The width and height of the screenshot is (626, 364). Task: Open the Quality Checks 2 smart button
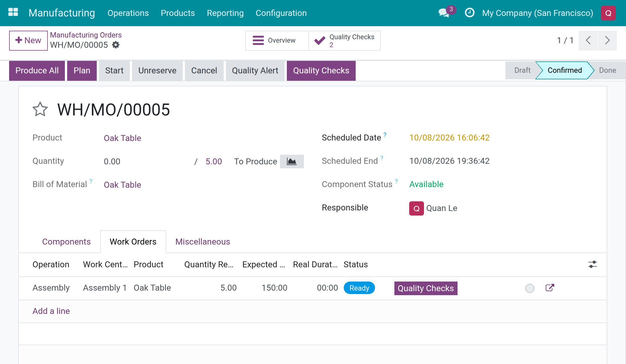345,41
